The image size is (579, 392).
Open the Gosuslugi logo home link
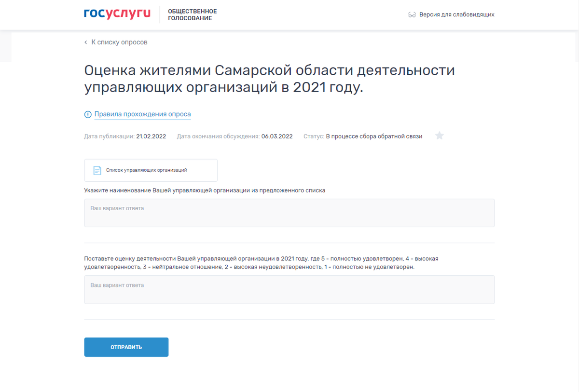[x=117, y=14]
